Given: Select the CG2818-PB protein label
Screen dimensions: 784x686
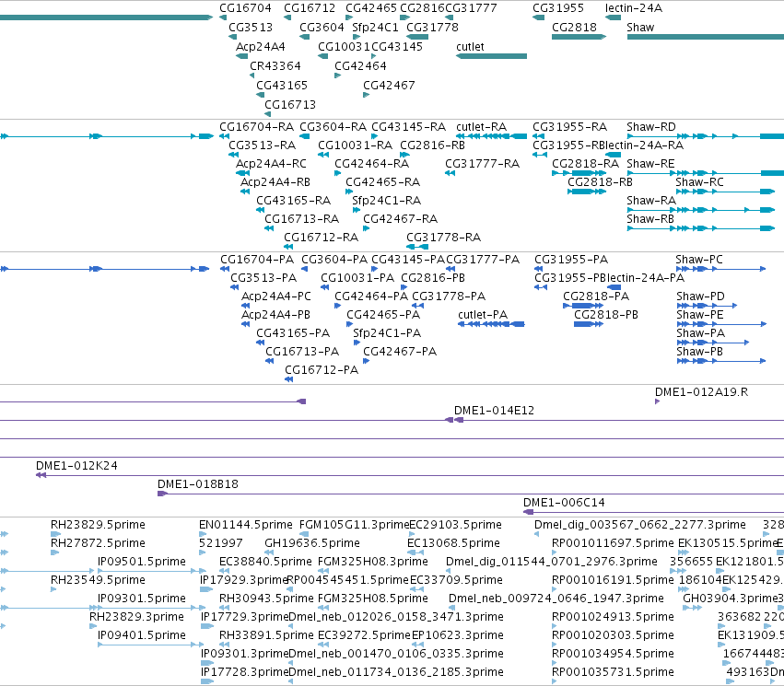Looking at the screenshot, I should point(606,315).
